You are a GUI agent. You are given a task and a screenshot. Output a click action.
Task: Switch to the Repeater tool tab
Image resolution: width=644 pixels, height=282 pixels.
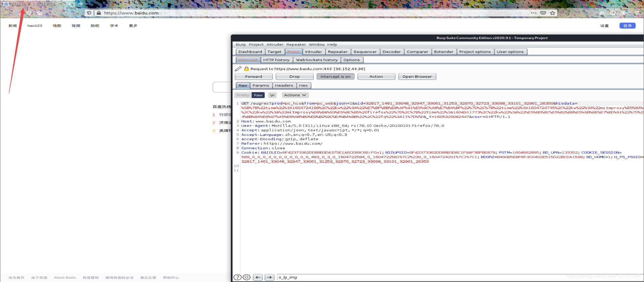coord(338,52)
